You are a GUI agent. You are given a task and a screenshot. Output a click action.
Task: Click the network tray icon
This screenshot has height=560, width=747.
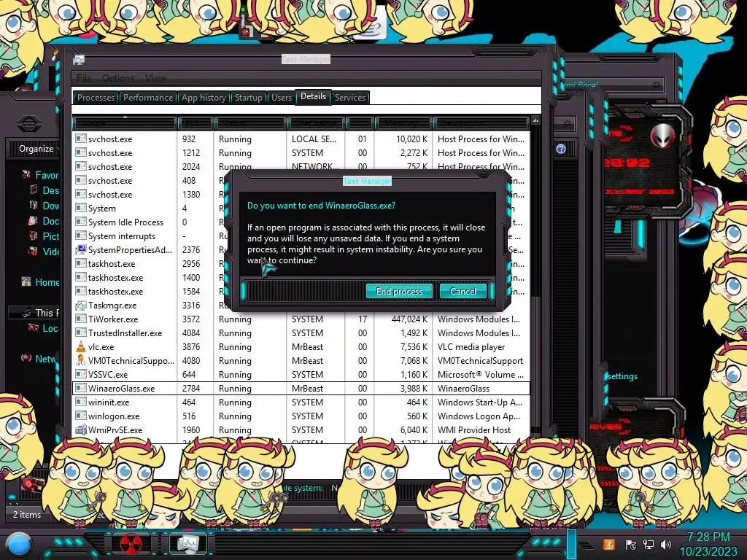(x=648, y=544)
